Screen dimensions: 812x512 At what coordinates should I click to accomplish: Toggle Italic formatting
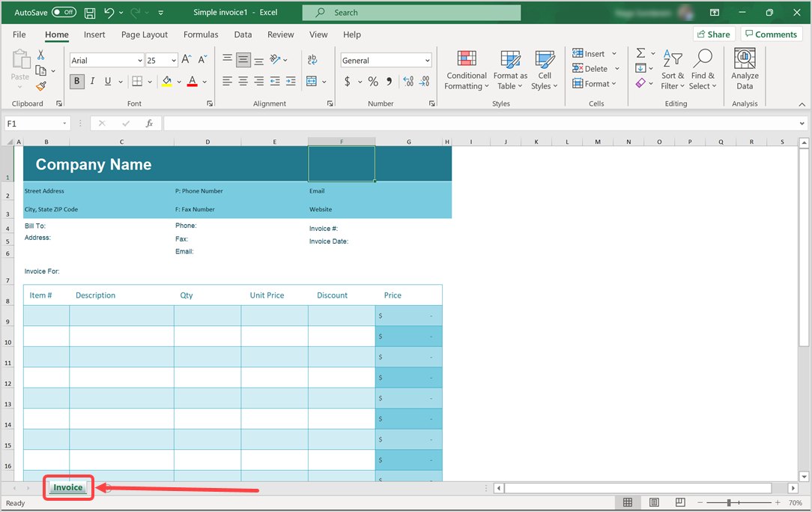pyautogui.click(x=92, y=81)
